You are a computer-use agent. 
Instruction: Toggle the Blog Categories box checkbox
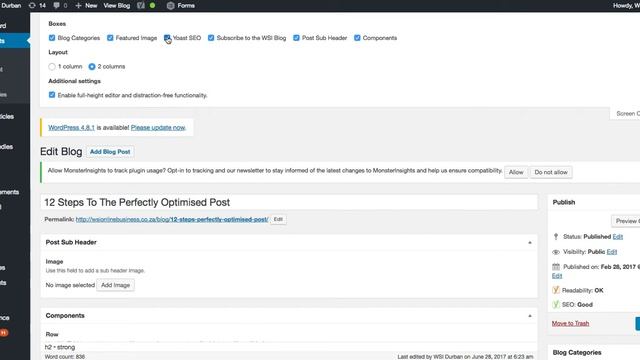(52, 38)
